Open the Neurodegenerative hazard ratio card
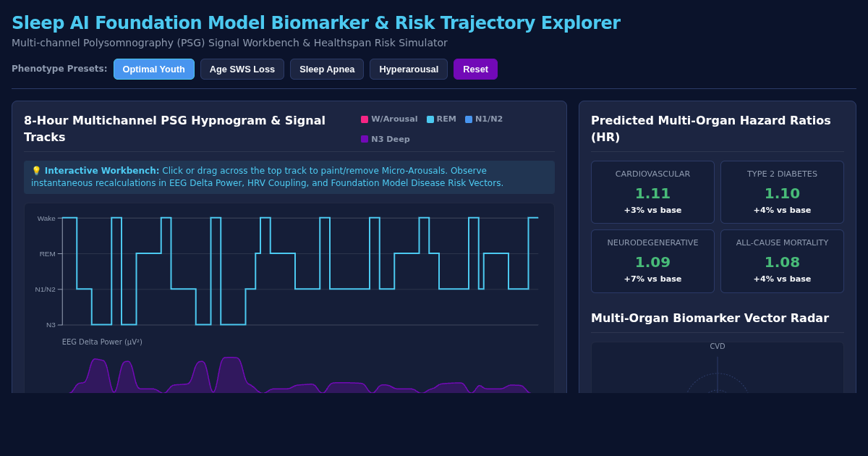Image resolution: width=868 pixels, height=456 pixels. point(652,261)
